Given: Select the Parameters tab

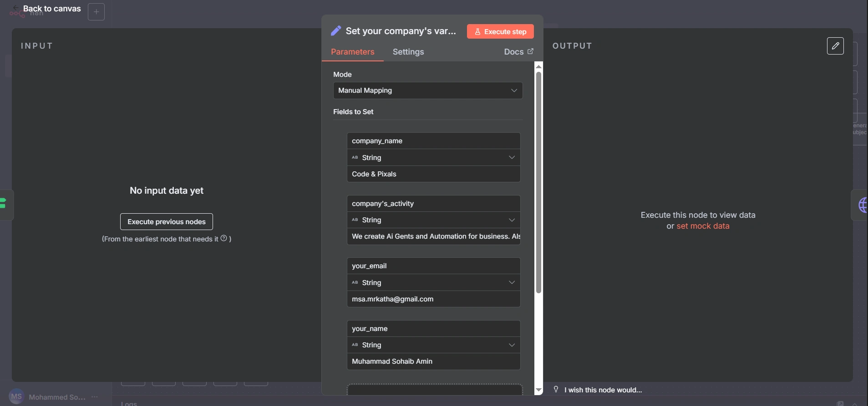Looking at the screenshot, I should (x=352, y=52).
